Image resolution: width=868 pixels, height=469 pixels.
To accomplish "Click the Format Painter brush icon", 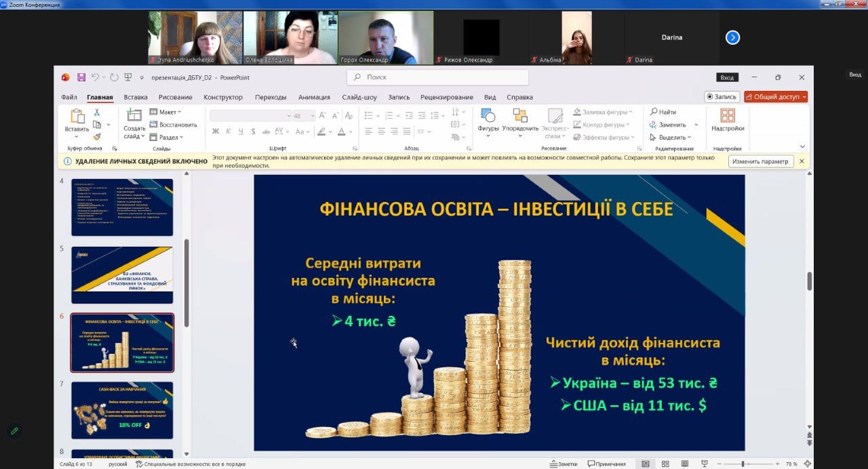I will [97, 136].
